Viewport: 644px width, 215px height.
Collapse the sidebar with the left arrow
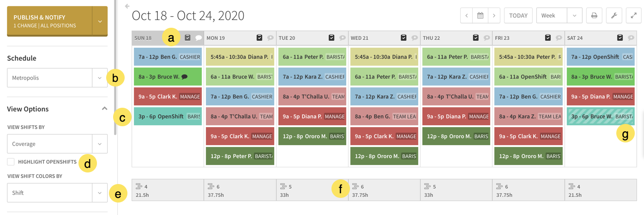(127, 6)
